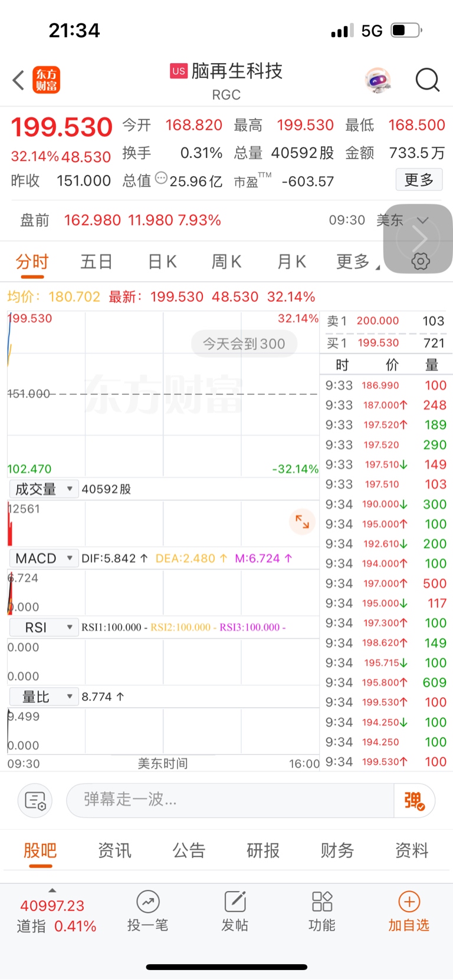Open the MACD indicator dropdown

[x=44, y=558]
